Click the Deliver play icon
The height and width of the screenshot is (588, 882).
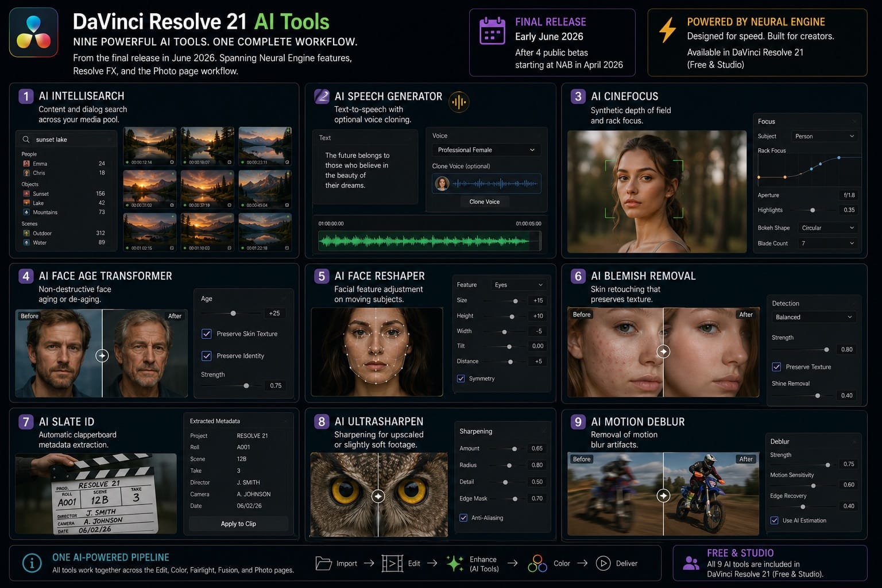(x=603, y=563)
